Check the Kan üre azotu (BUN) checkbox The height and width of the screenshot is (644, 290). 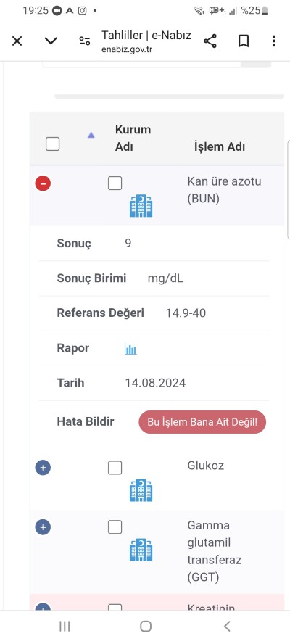coord(115,183)
